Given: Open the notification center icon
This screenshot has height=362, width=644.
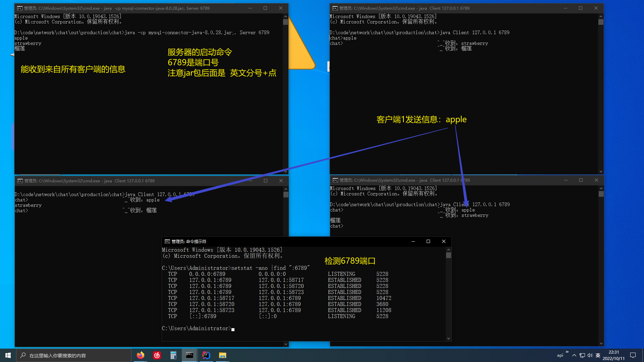Looking at the screenshot, I should 633,355.
